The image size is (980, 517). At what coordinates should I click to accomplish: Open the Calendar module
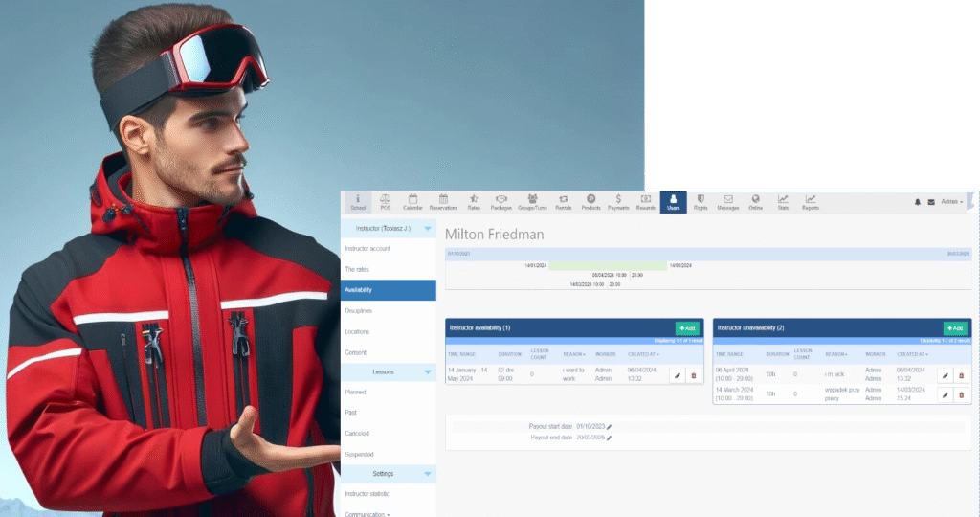[412, 202]
